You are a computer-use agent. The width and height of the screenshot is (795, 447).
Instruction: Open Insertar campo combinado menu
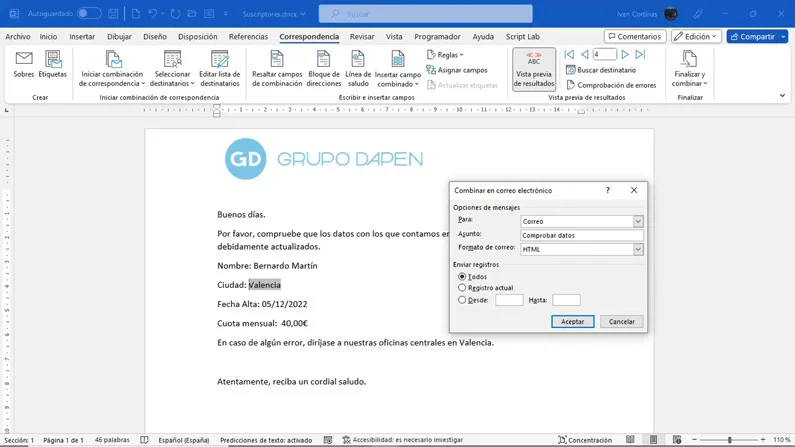click(398, 69)
